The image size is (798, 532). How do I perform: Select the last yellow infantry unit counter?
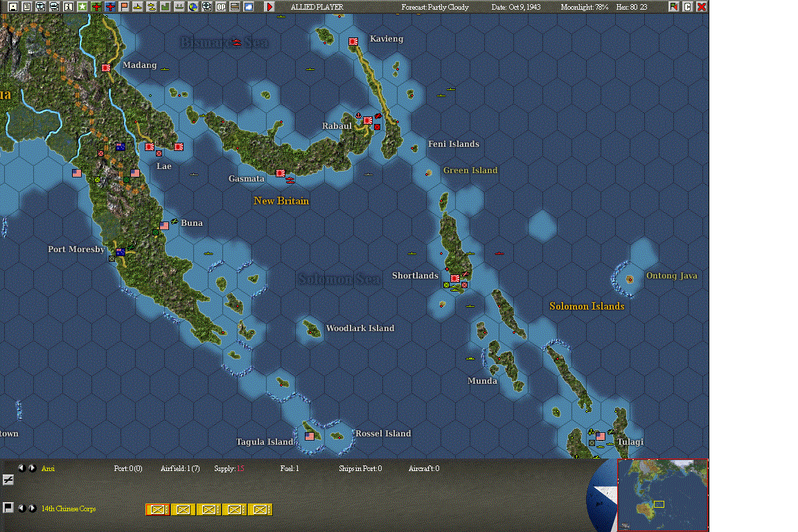click(260, 510)
